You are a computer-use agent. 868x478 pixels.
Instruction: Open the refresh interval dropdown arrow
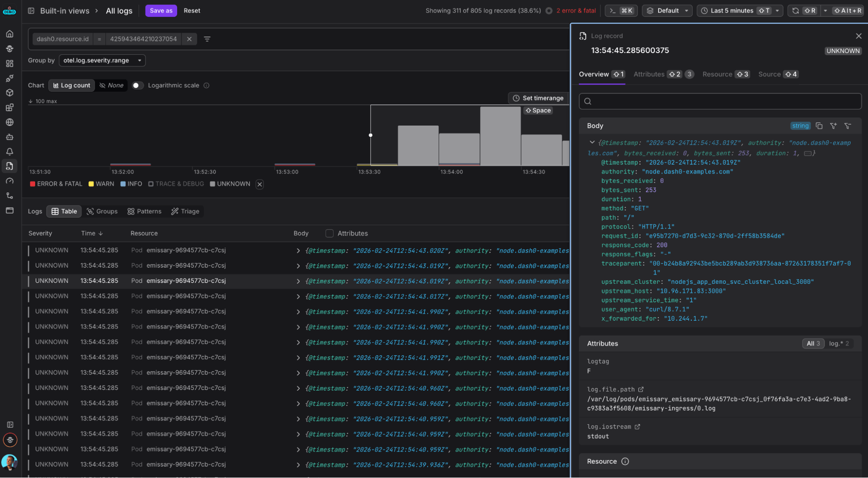pos(825,11)
